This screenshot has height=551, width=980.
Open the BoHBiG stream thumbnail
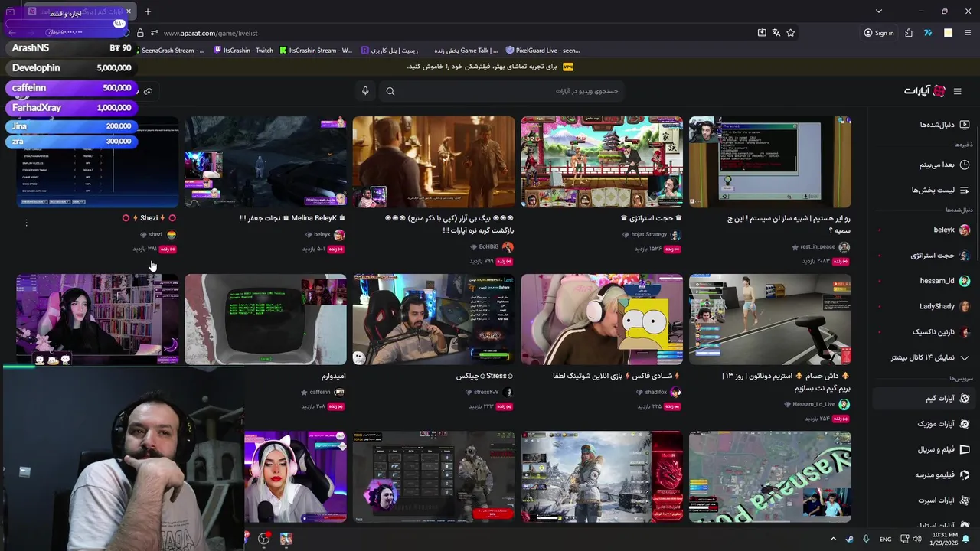tap(433, 161)
